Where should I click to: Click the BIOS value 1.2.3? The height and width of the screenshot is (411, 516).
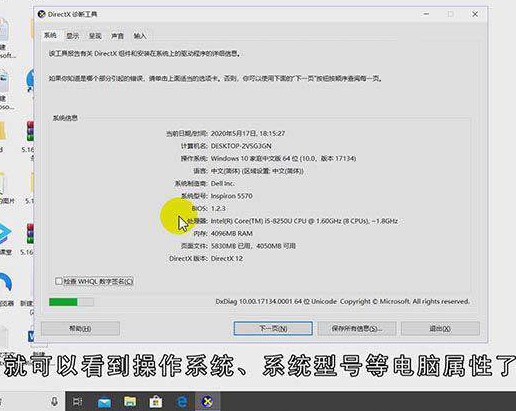tap(218, 208)
